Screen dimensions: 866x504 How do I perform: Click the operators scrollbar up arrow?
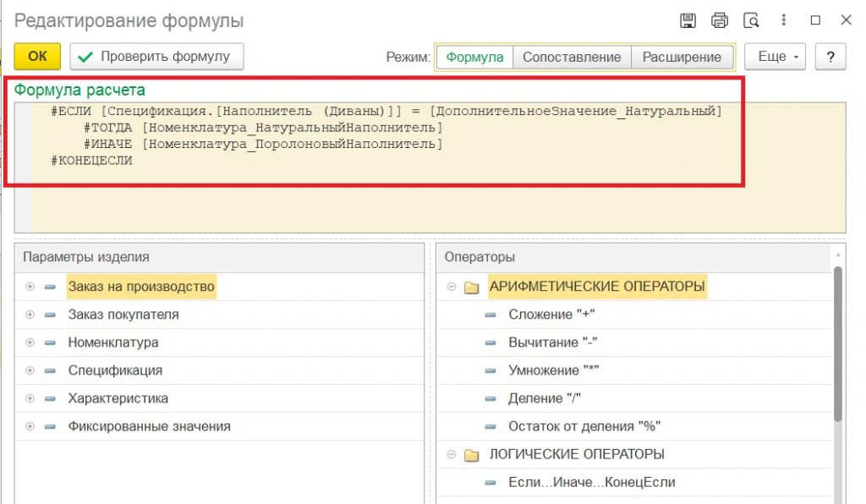pyautogui.click(x=838, y=255)
